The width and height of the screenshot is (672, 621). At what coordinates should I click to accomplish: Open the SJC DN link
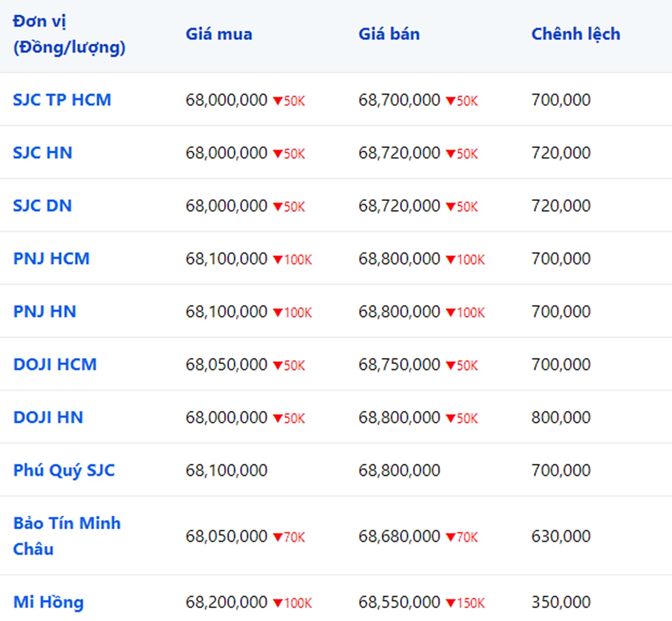(43, 206)
